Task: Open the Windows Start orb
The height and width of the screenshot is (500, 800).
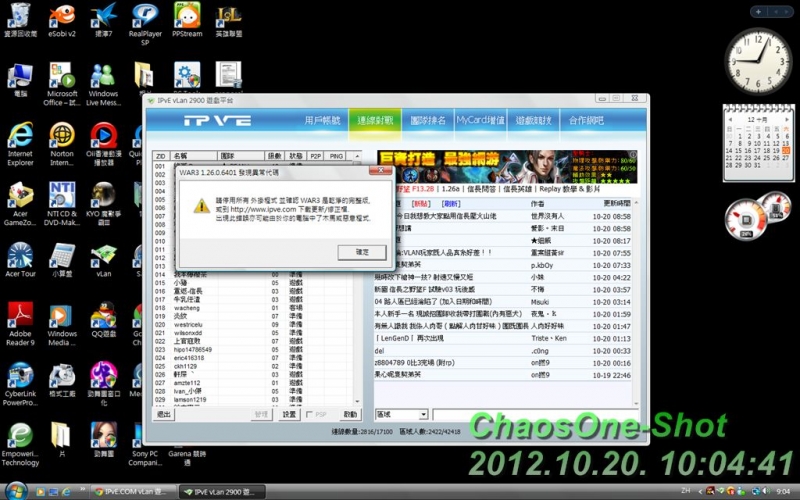Action: (15, 491)
